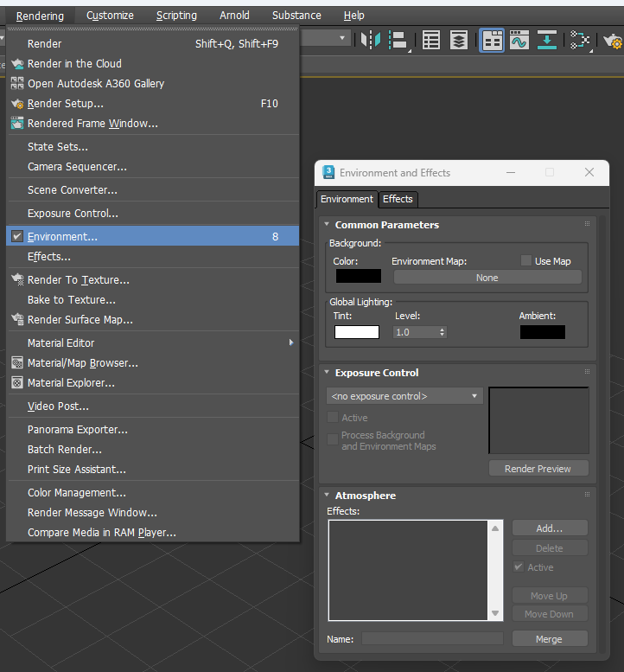The height and width of the screenshot is (672, 624).
Task: Toggle the Scene Explorer toolbar icon
Action: pyautogui.click(x=431, y=41)
